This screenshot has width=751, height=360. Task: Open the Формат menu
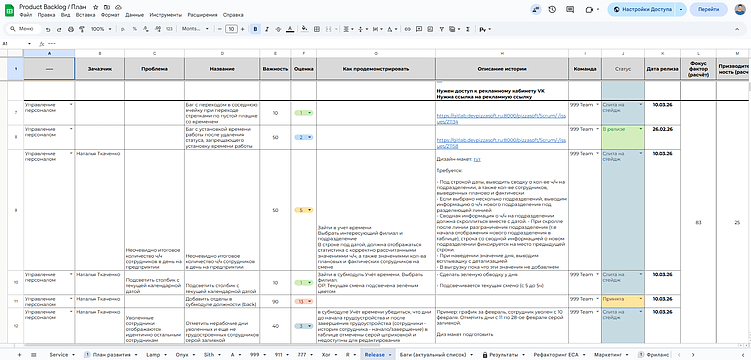pyautogui.click(x=110, y=15)
